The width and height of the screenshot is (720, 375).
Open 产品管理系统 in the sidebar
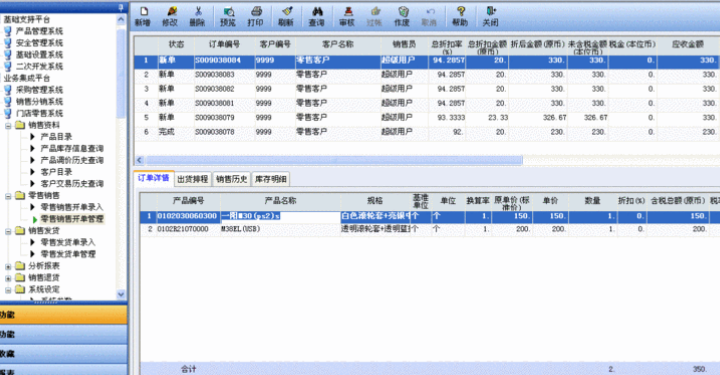tap(39, 31)
